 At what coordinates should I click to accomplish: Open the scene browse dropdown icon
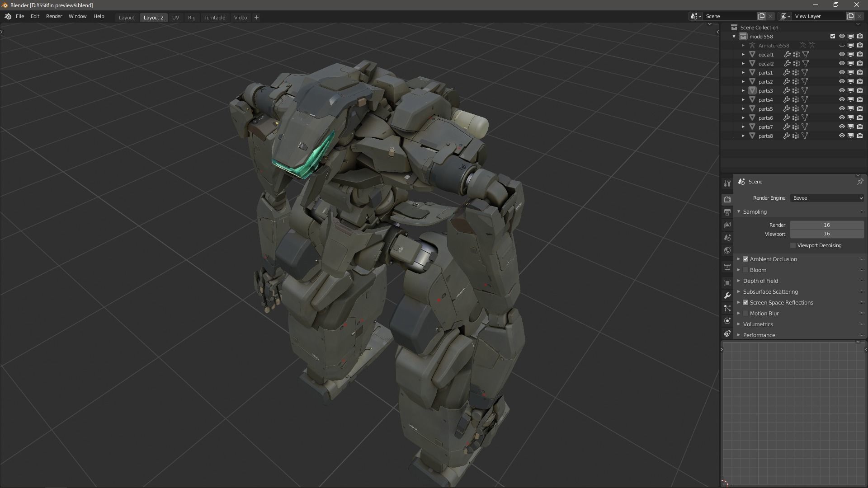(696, 16)
